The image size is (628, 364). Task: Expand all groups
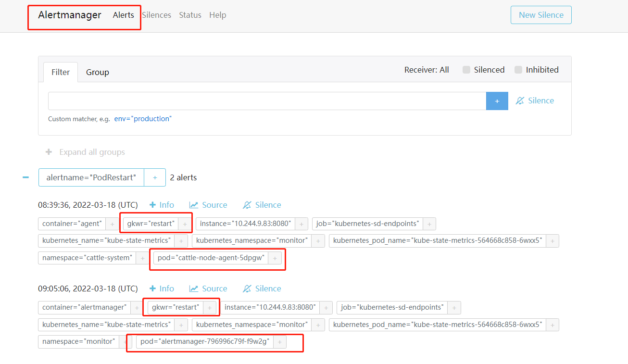[85, 152]
